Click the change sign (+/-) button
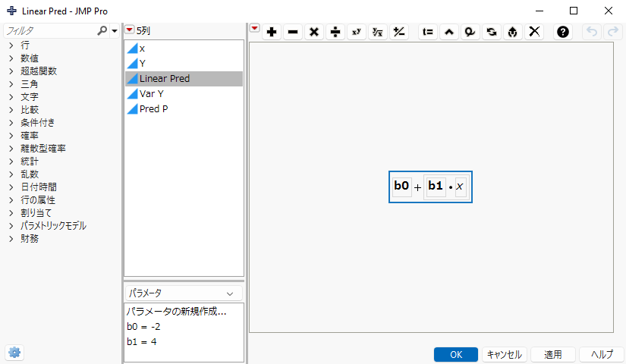The width and height of the screenshot is (626, 364). point(399,32)
